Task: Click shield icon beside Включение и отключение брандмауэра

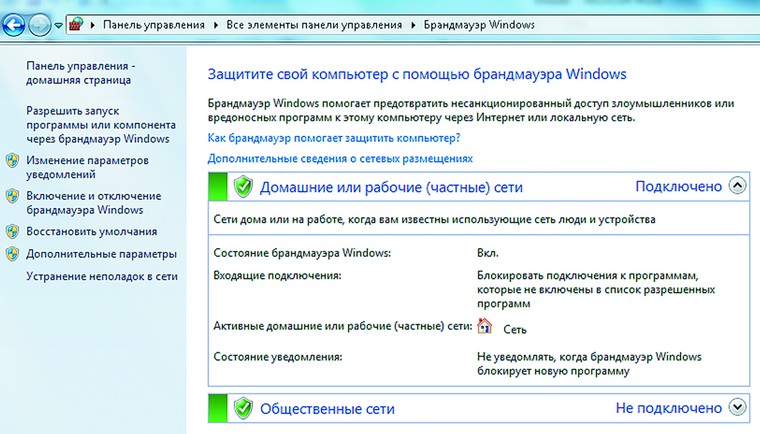Action: pos(13,196)
